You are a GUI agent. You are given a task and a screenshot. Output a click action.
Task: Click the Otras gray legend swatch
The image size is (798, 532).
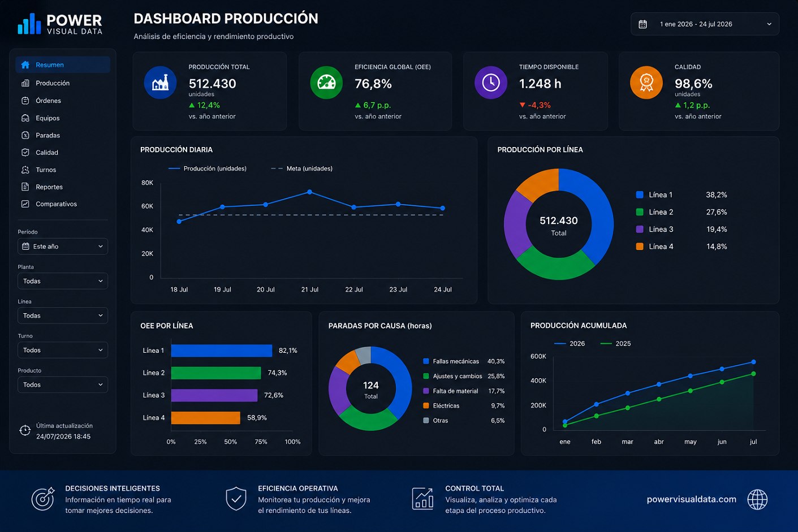pos(426,421)
